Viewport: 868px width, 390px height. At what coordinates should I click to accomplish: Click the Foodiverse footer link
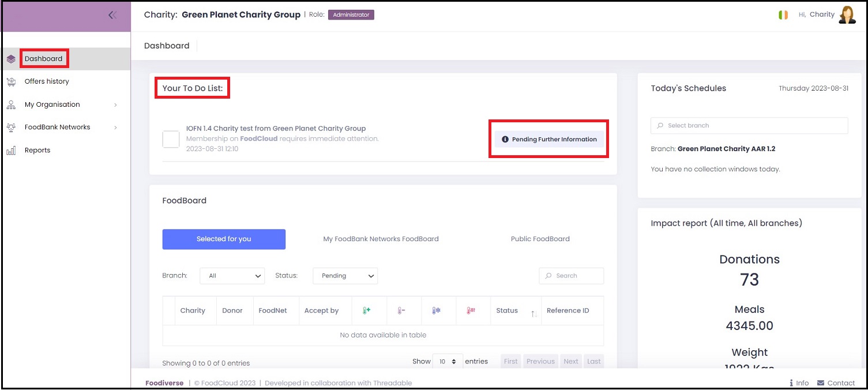(164, 383)
